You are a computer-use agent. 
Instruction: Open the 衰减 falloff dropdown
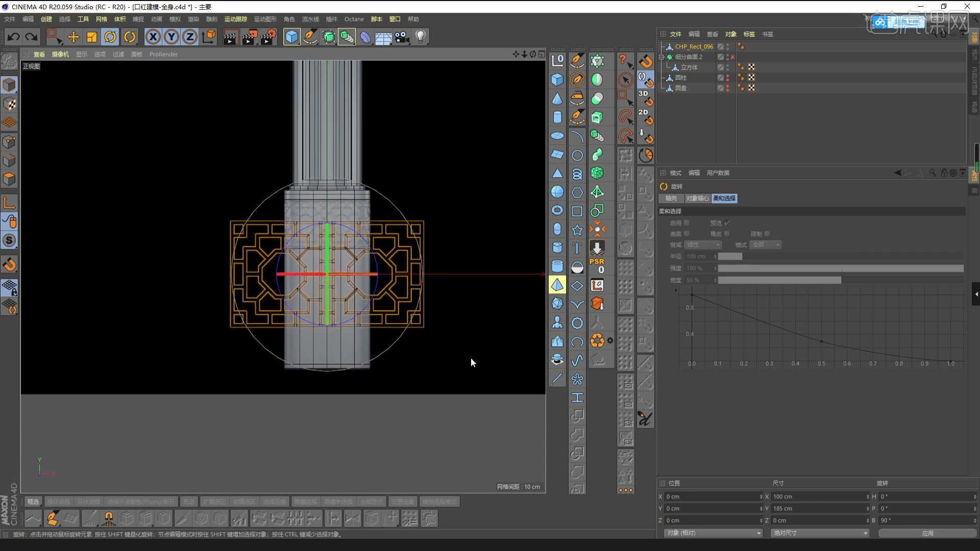703,245
